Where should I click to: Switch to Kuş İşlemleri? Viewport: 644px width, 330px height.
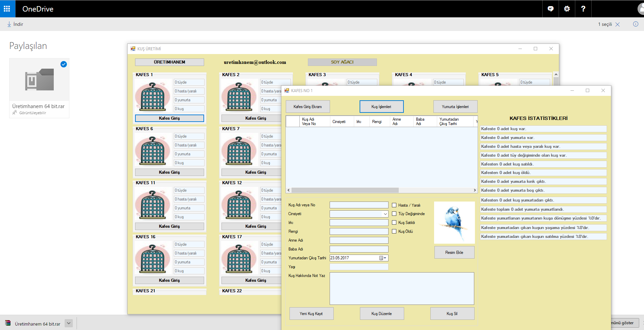381,107
